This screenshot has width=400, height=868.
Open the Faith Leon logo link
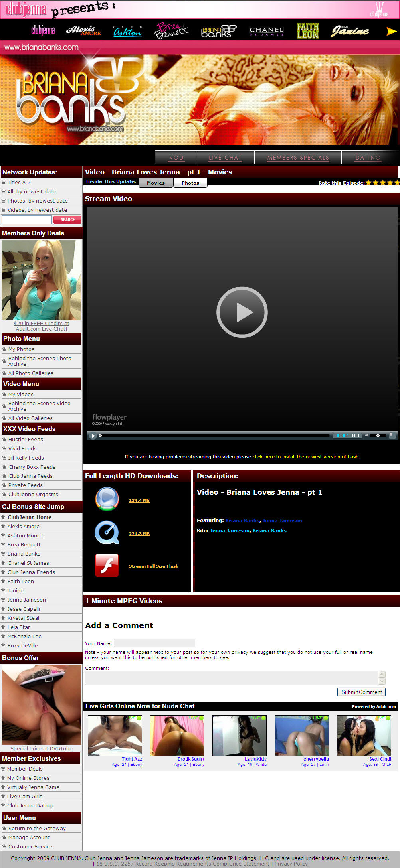pyautogui.click(x=308, y=31)
